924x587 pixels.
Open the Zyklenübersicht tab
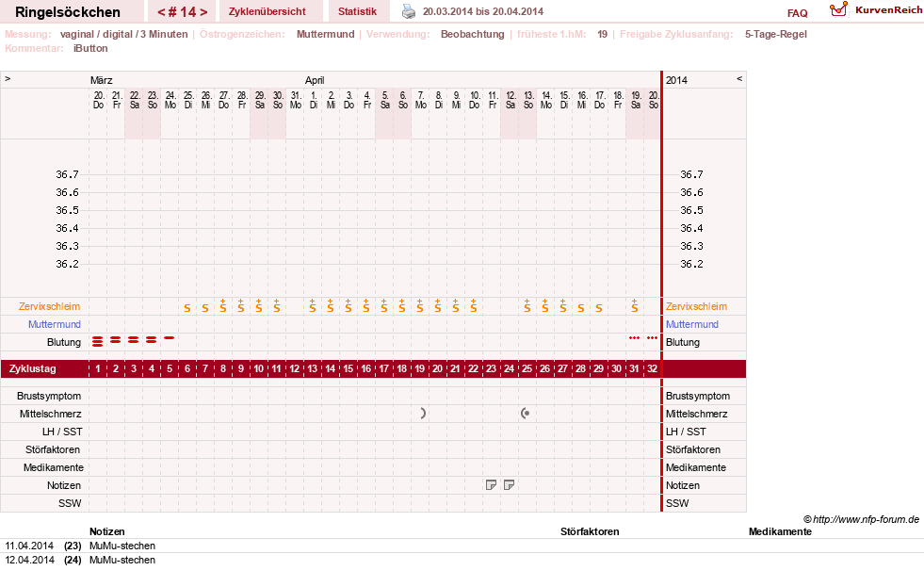click(x=267, y=11)
